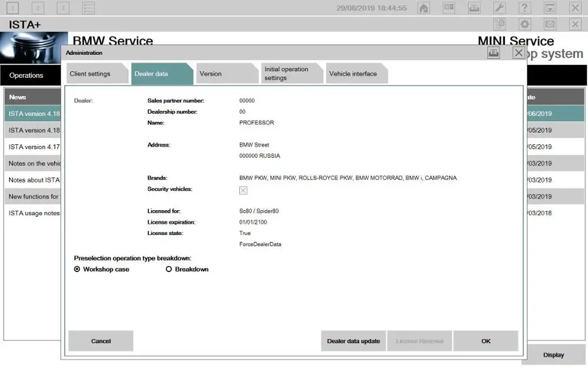Click the numbered box 1 icon
This screenshot has height=368, width=588.
(12, 8)
